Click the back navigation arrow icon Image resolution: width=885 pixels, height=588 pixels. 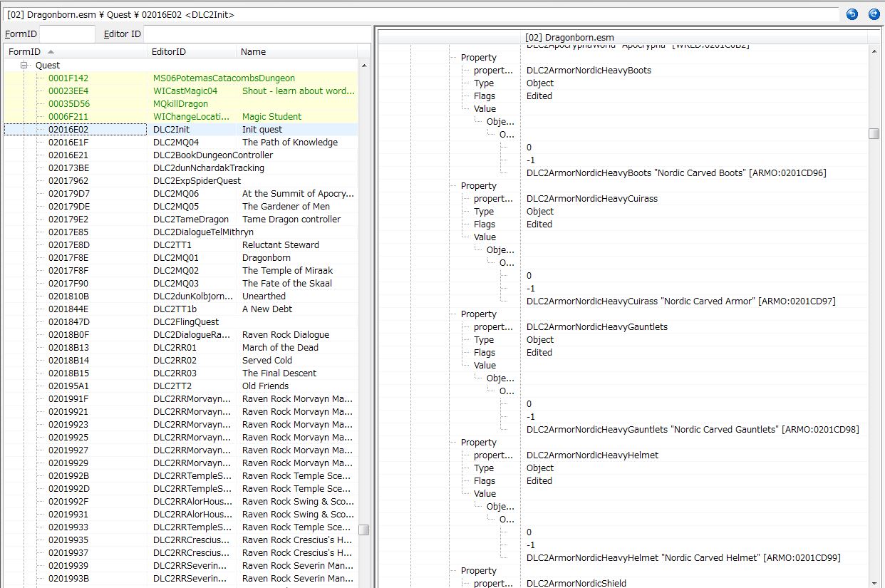852,14
